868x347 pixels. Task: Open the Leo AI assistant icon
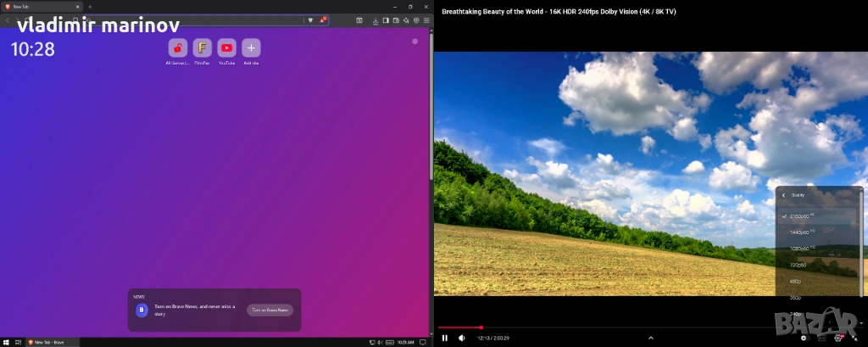(x=406, y=20)
